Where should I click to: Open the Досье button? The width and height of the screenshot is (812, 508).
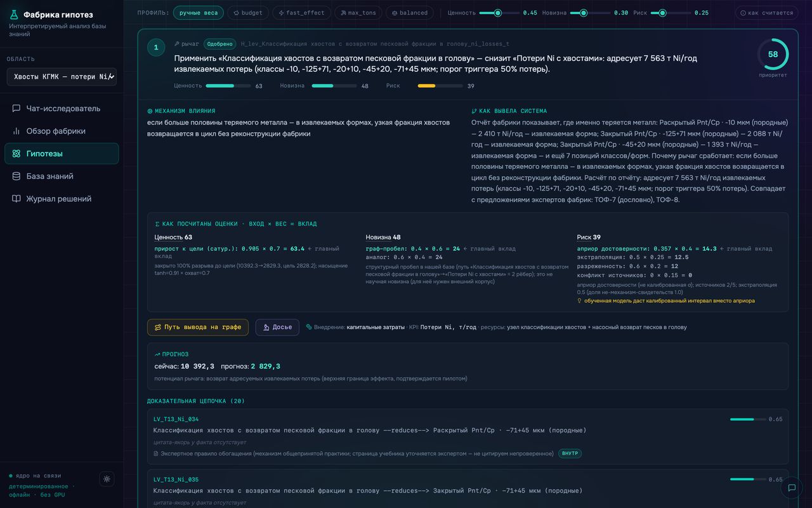277,327
